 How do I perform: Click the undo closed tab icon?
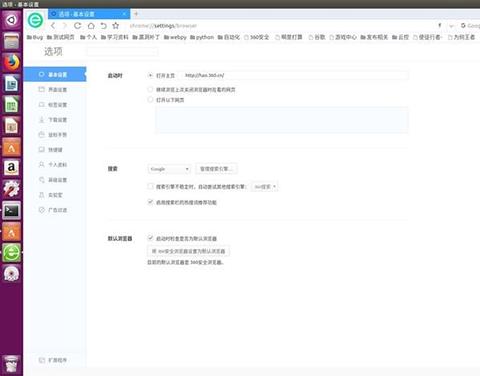click(103, 26)
